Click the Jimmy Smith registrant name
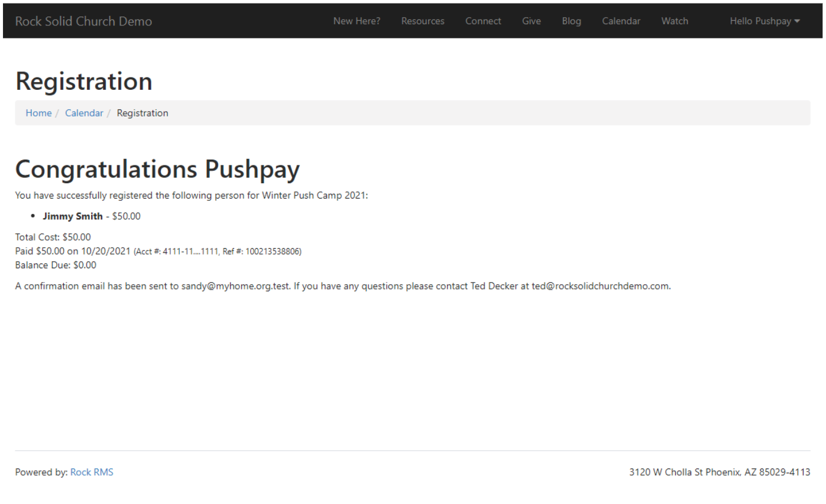The width and height of the screenshot is (826, 504). point(72,216)
